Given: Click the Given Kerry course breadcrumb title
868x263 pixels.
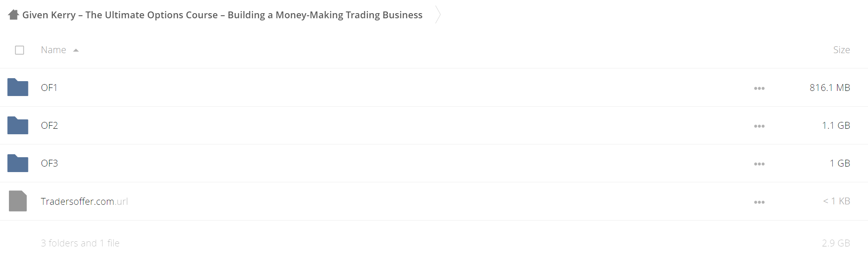Looking at the screenshot, I should coord(222,15).
